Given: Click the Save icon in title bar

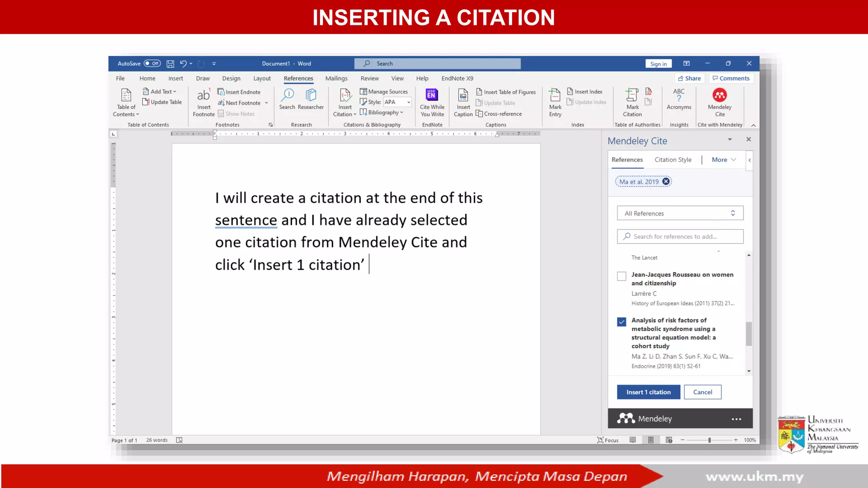Looking at the screenshot, I should (x=170, y=64).
